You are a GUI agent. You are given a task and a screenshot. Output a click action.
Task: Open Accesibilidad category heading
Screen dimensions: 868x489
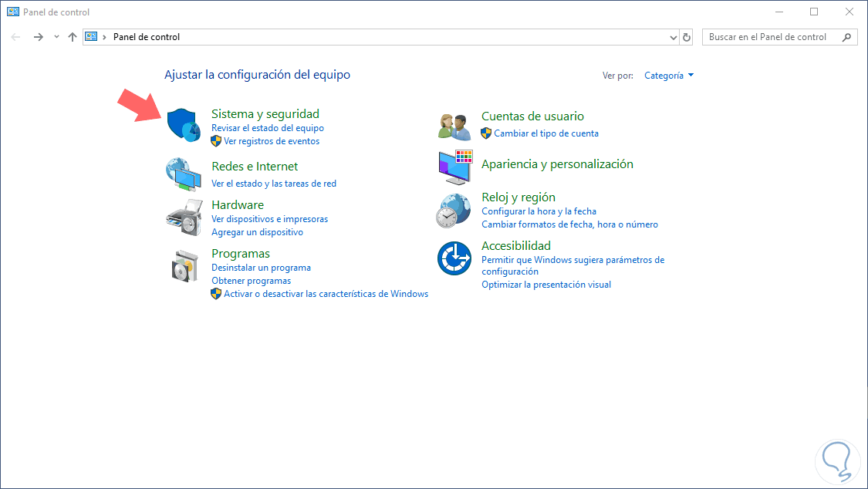[516, 245]
